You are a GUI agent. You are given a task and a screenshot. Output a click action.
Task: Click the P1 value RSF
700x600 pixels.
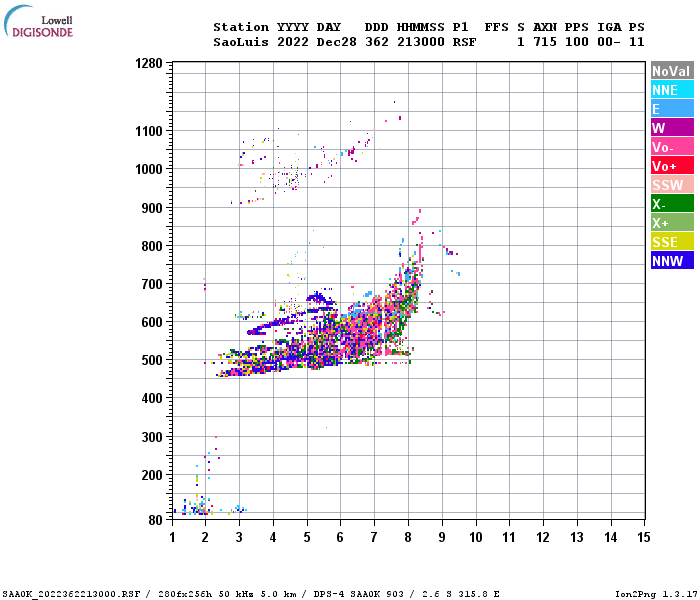465,42
